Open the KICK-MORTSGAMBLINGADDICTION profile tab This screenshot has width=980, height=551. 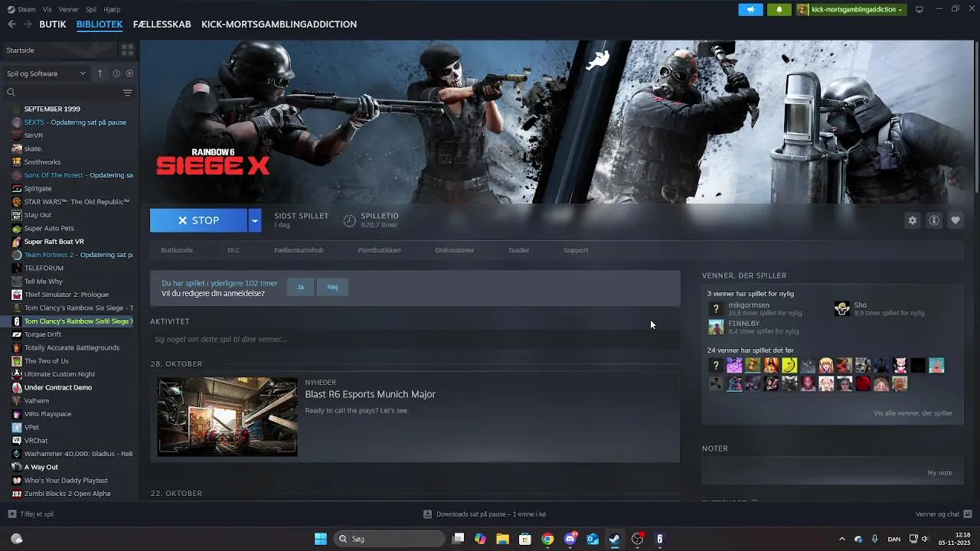[x=279, y=24]
